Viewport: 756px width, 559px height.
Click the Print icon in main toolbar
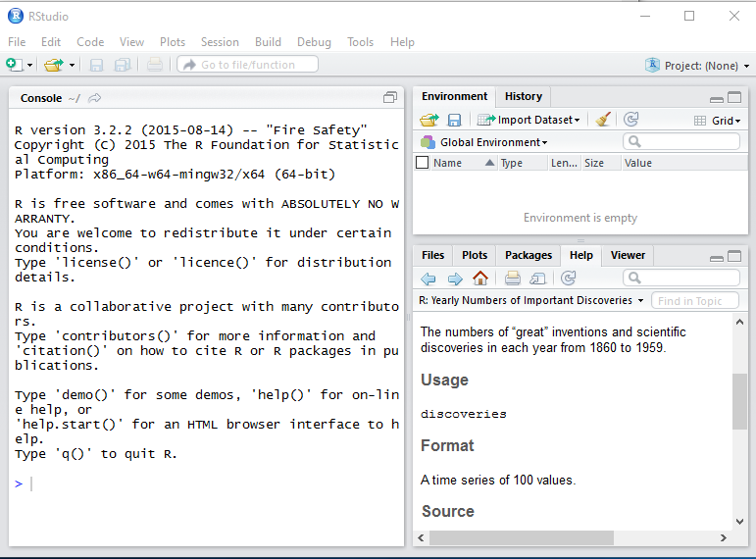click(x=154, y=65)
